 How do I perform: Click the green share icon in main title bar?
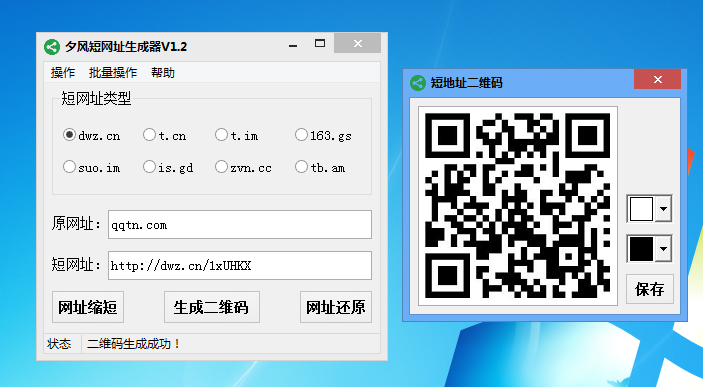[x=52, y=47]
